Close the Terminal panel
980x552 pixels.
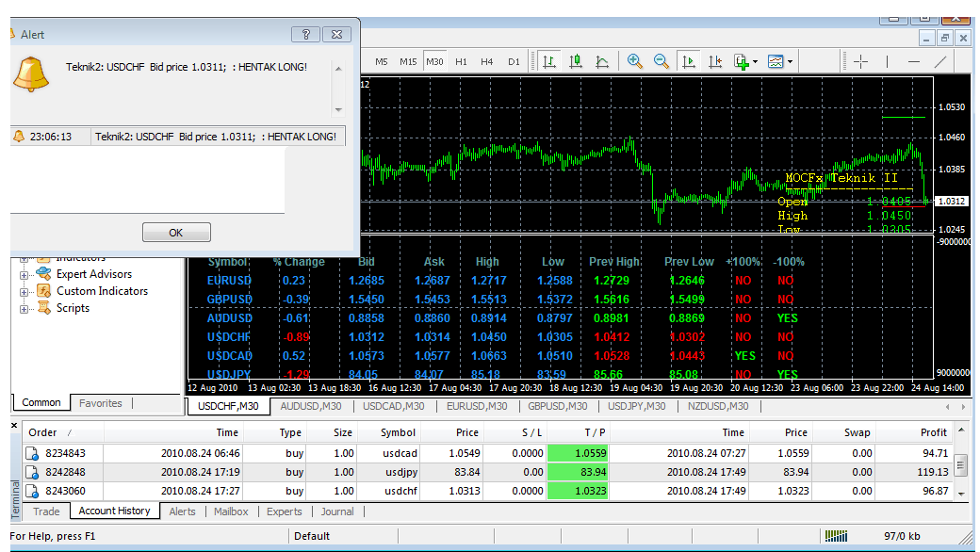14,425
